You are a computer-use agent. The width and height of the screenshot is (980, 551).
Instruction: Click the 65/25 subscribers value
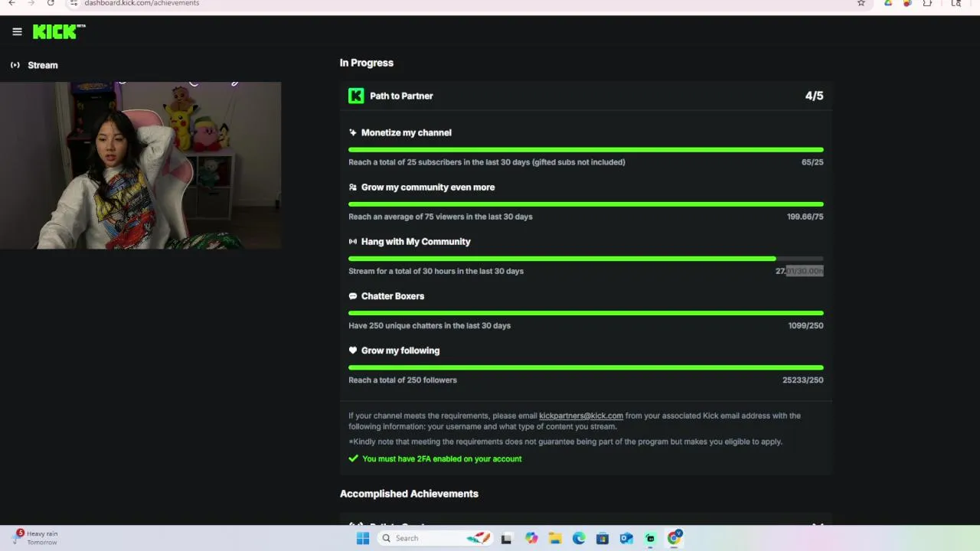(x=812, y=162)
